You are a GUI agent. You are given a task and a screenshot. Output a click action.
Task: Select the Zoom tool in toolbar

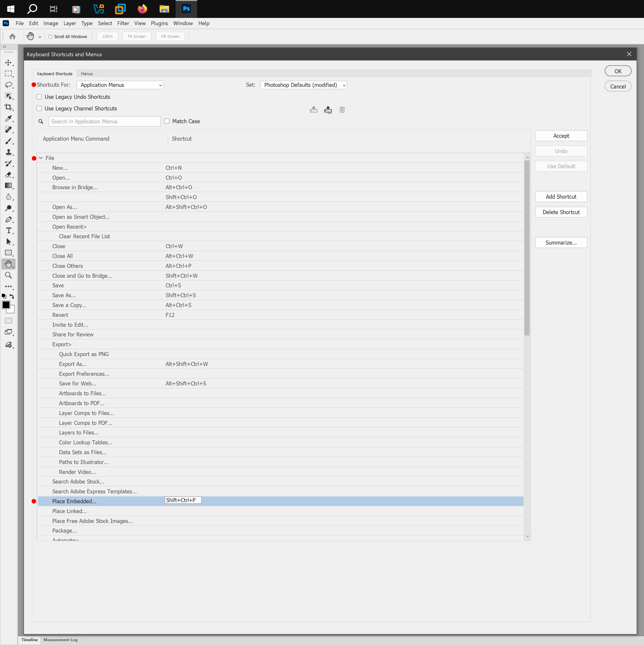pos(8,275)
